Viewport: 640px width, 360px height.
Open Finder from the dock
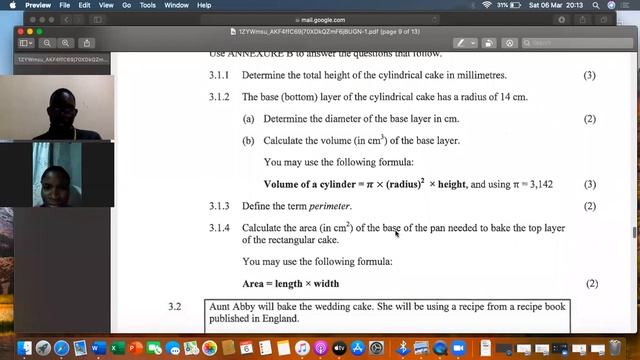24,348
